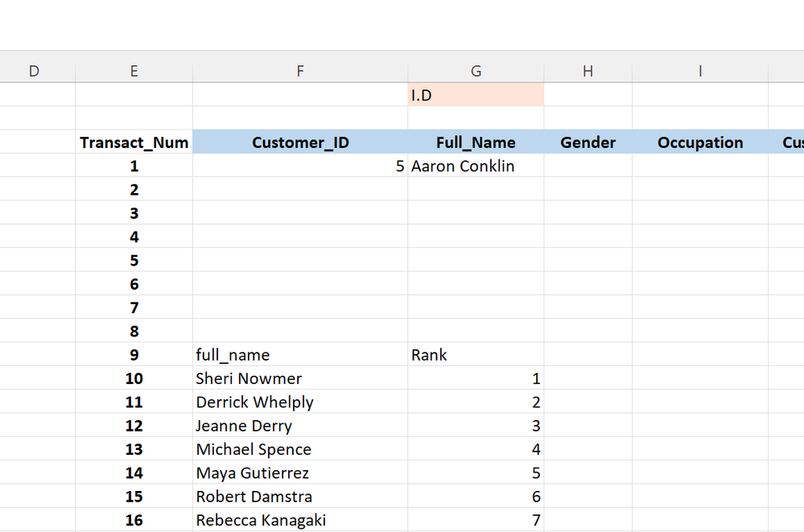
Task: Select column header I
Action: (699, 71)
